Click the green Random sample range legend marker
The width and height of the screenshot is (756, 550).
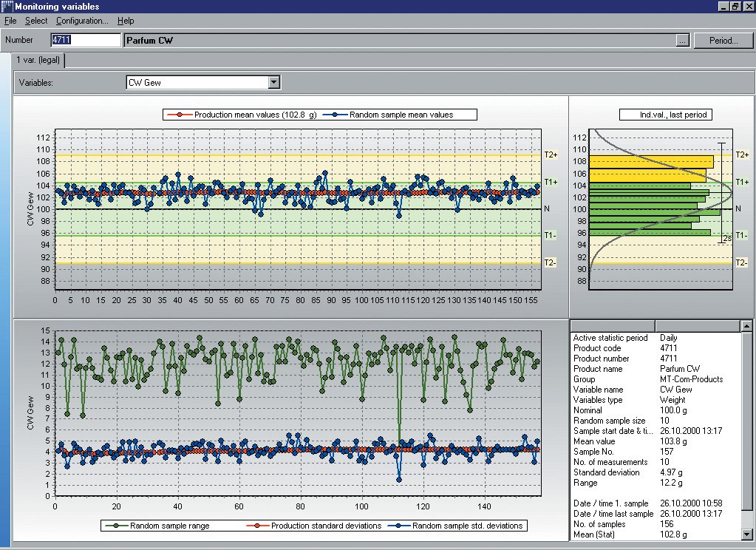tap(115, 526)
